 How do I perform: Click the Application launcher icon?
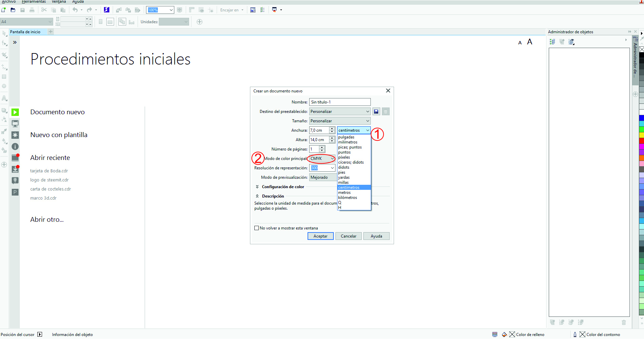(x=275, y=10)
